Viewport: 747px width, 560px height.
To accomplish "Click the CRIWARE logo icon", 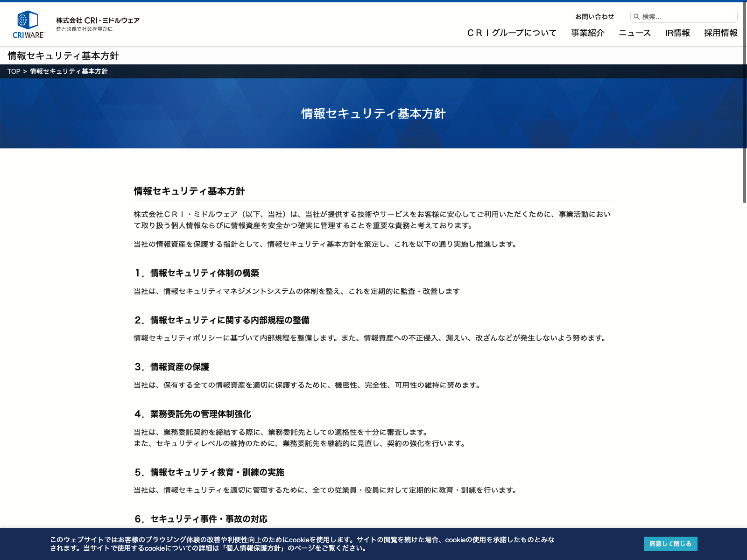I will pos(28,24).
